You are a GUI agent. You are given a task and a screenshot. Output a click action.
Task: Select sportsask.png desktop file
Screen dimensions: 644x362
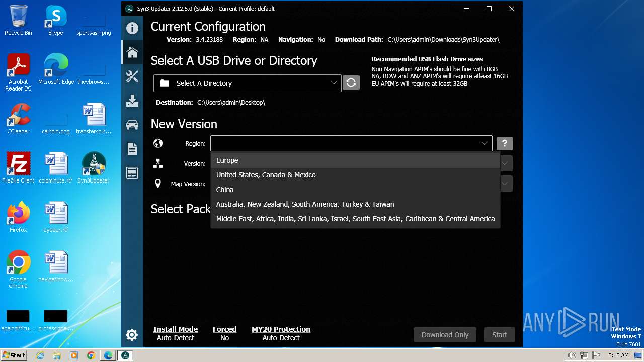[94, 24]
